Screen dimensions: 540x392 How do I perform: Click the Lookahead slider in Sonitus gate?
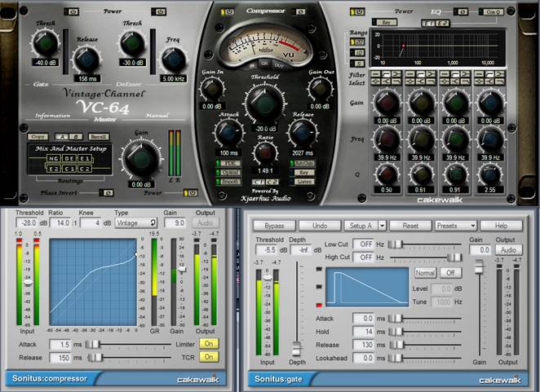pos(425,359)
